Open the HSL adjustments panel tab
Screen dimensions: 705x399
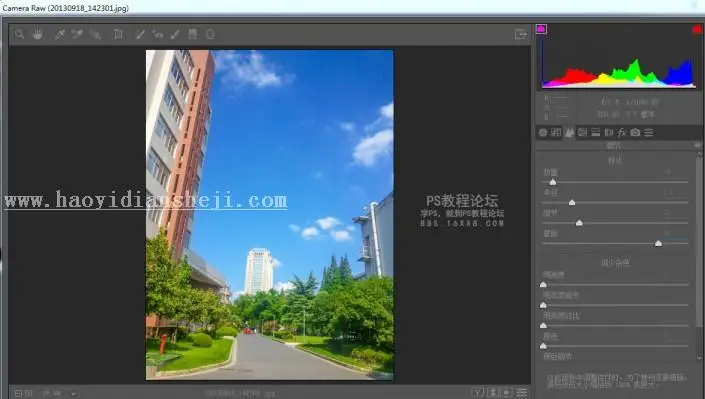pos(583,132)
